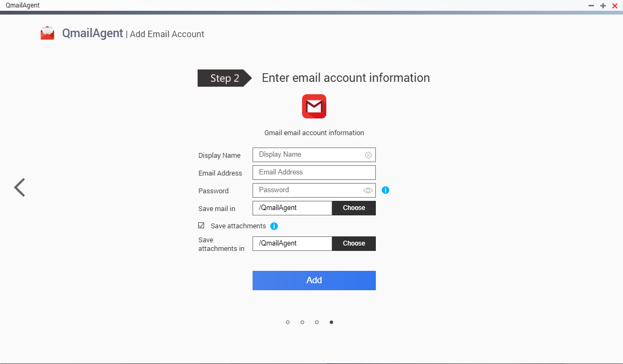Image resolution: width=623 pixels, height=364 pixels.
Task: Select the last pagination dot
Action: (x=331, y=322)
